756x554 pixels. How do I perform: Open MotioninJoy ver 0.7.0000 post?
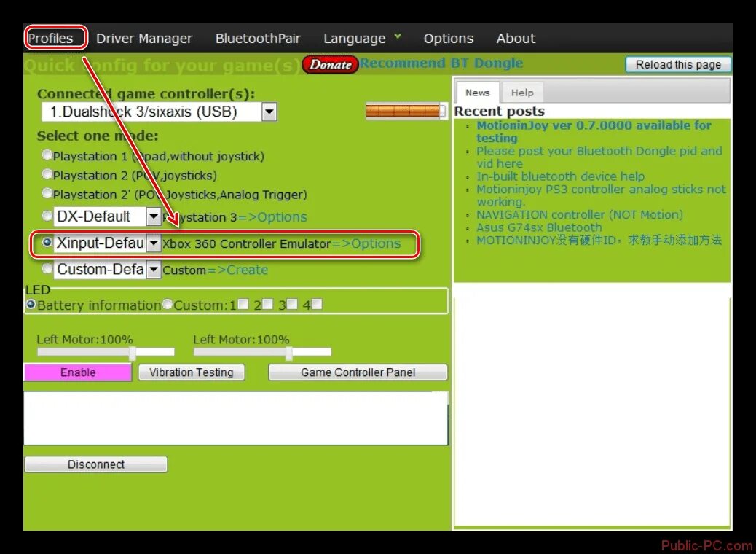pyautogui.click(x=594, y=132)
